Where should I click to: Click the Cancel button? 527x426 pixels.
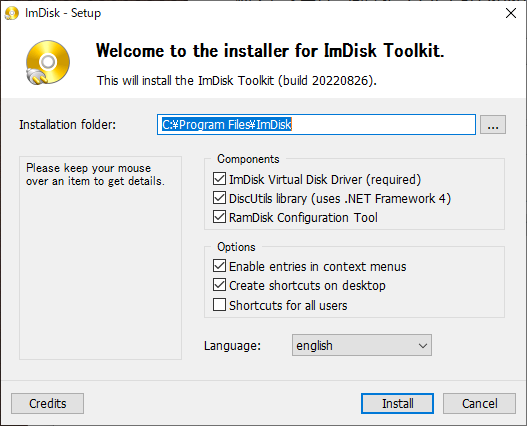click(479, 403)
